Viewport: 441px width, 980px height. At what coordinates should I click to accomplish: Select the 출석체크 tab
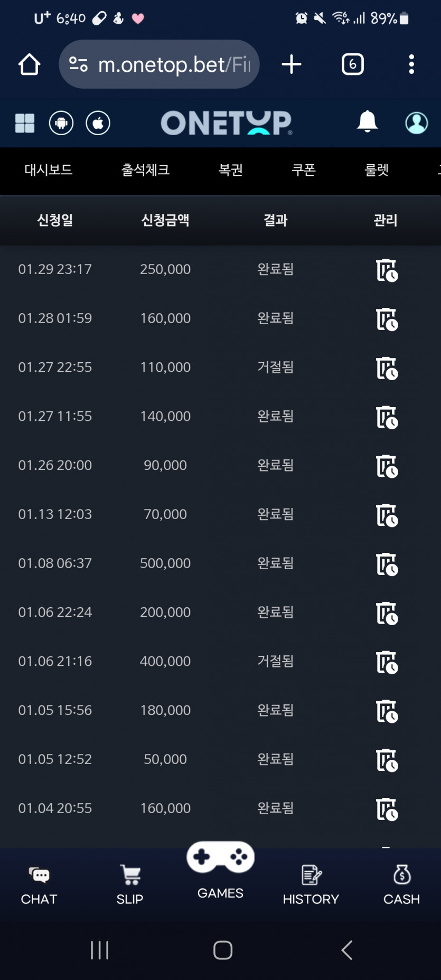tap(146, 170)
